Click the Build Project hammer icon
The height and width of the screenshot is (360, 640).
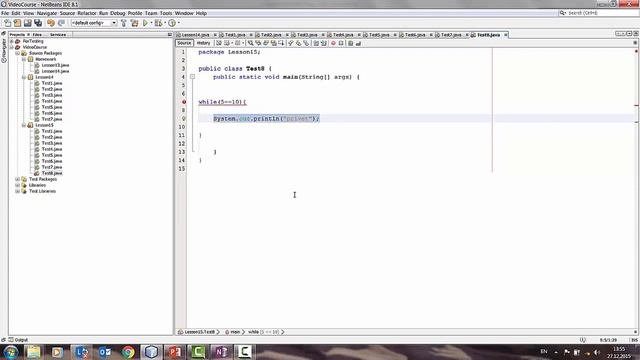click(x=124, y=23)
